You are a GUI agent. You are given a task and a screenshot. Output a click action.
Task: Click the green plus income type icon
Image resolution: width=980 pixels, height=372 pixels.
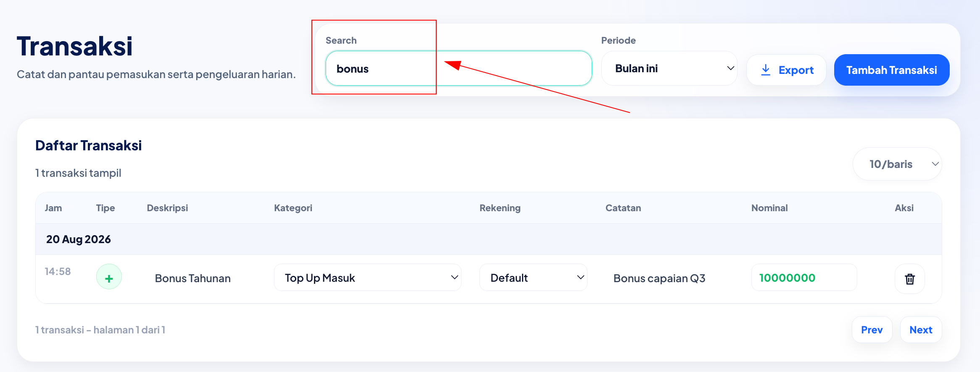109,277
